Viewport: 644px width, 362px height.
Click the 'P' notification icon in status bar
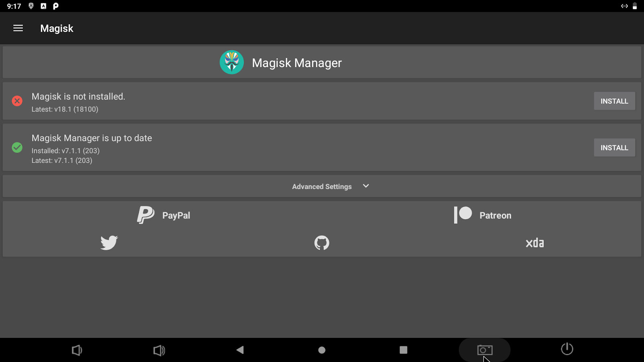click(56, 6)
